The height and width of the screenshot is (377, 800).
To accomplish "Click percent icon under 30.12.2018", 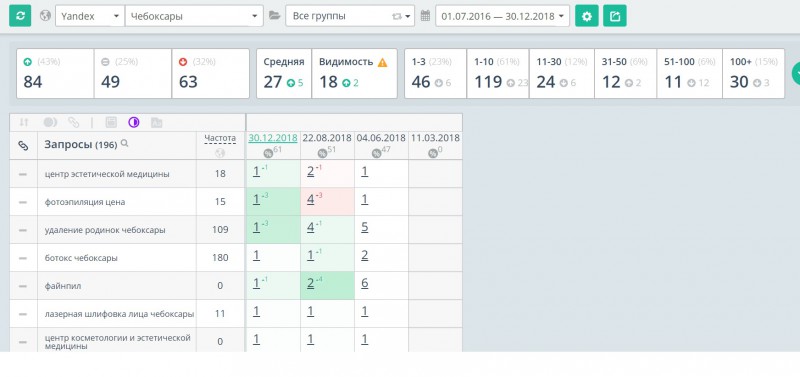I will click(268, 154).
